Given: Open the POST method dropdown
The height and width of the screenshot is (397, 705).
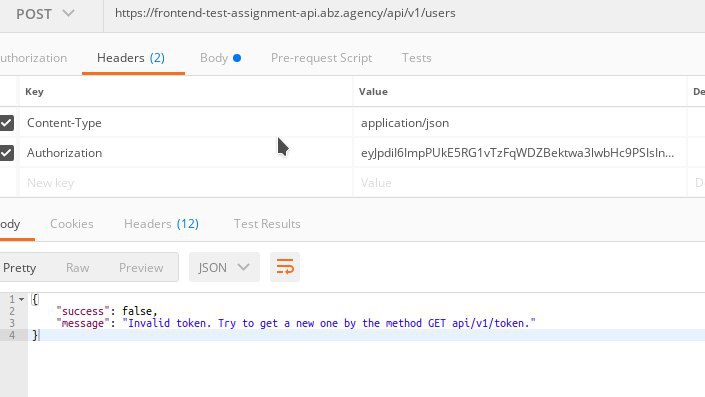Looking at the screenshot, I should (x=45, y=14).
